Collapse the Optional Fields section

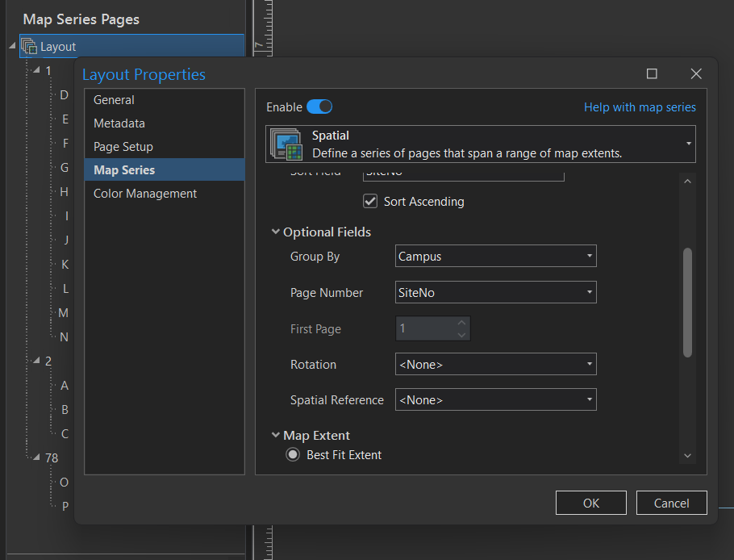(276, 232)
